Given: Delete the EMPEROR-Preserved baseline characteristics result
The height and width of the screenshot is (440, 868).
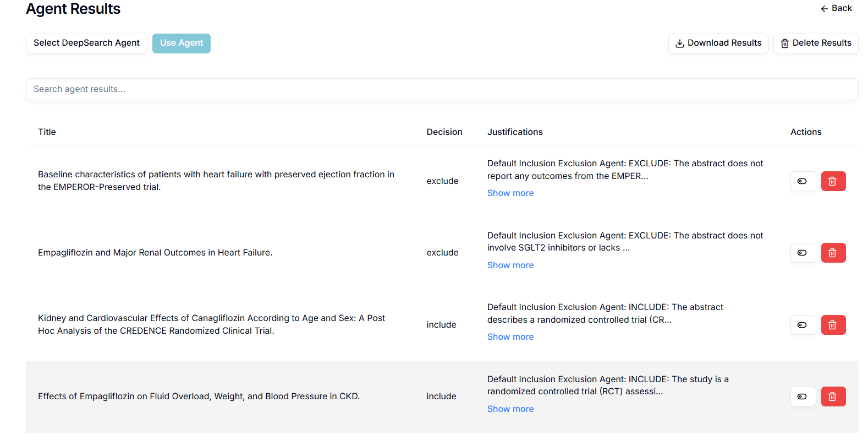Looking at the screenshot, I should (833, 181).
